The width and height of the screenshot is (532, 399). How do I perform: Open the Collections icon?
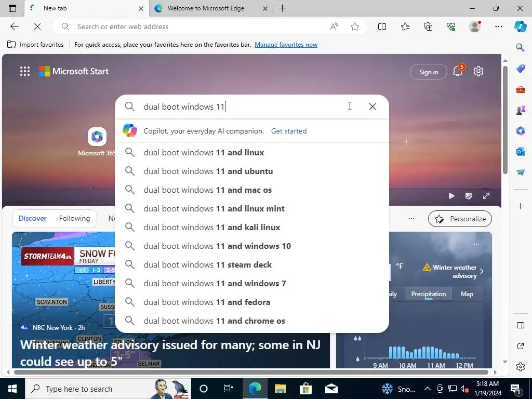428,26
